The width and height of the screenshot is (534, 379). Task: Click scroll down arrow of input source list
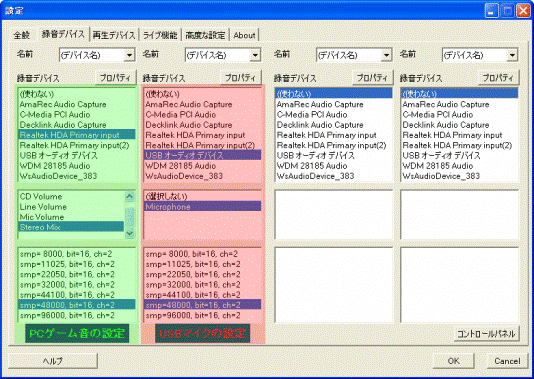[129, 233]
